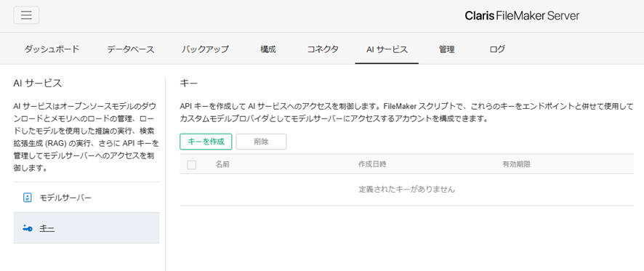Sort keys by 有効期限 column header

click(x=517, y=164)
